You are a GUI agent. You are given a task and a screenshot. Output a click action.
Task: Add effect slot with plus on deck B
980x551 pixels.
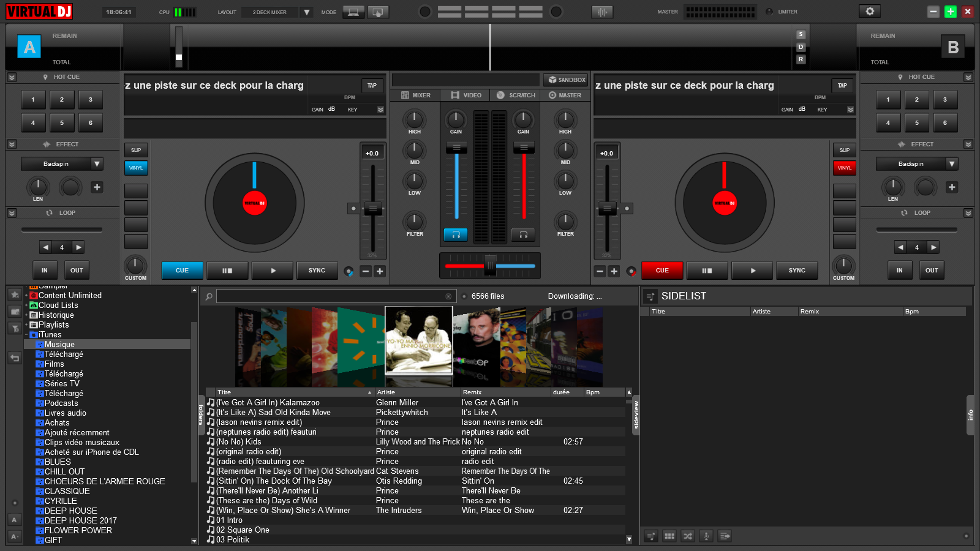[951, 187]
